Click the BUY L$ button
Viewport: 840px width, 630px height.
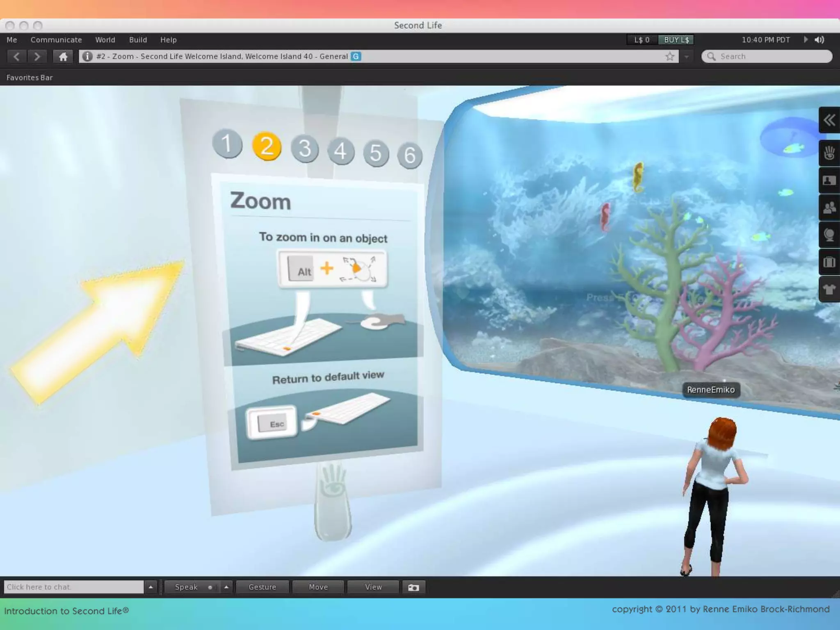pyautogui.click(x=676, y=40)
